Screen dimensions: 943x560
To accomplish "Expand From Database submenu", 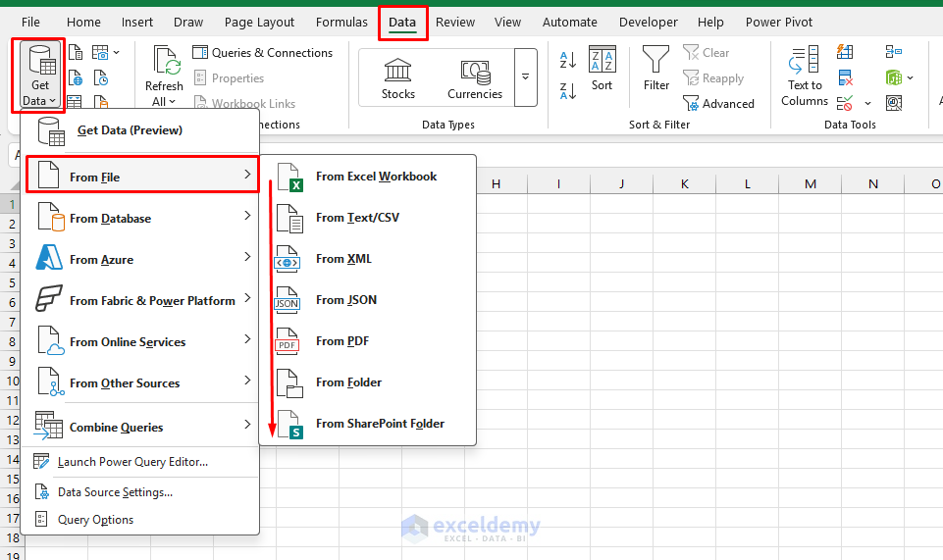I will (x=140, y=218).
